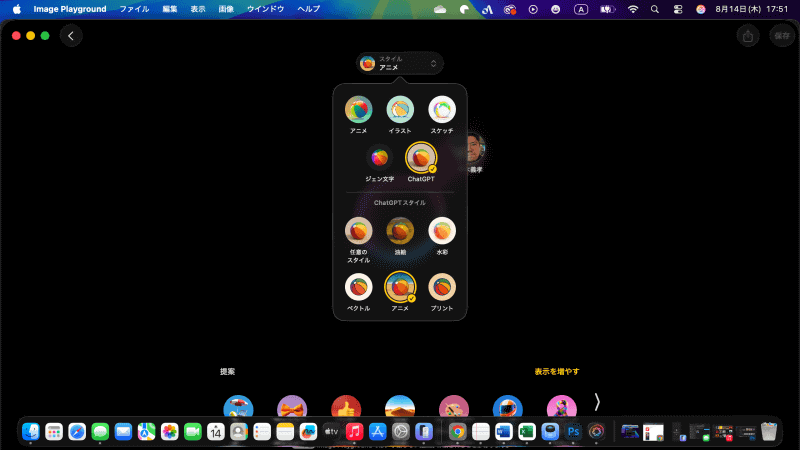Open Safari from the Dock
This screenshot has width=800, height=450.
(x=77, y=432)
